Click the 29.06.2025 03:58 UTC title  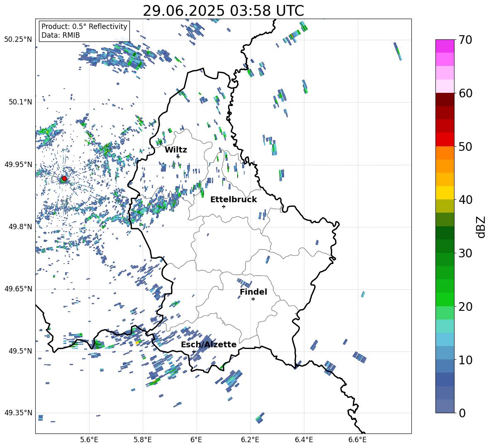pos(224,11)
